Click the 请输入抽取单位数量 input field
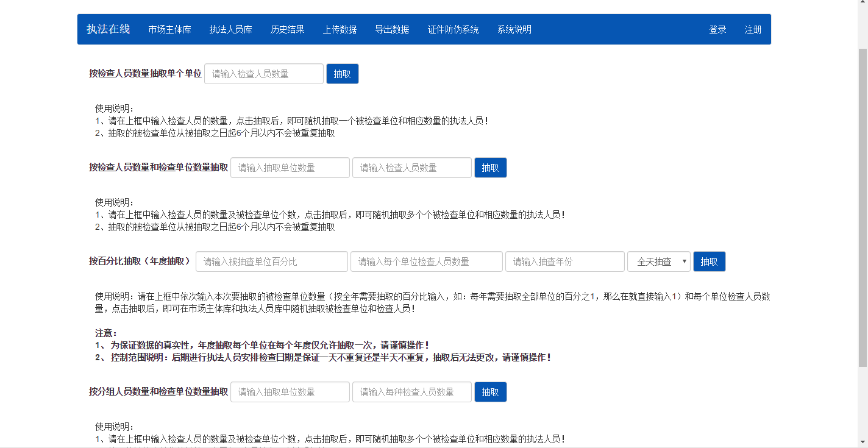 pos(290,167)
